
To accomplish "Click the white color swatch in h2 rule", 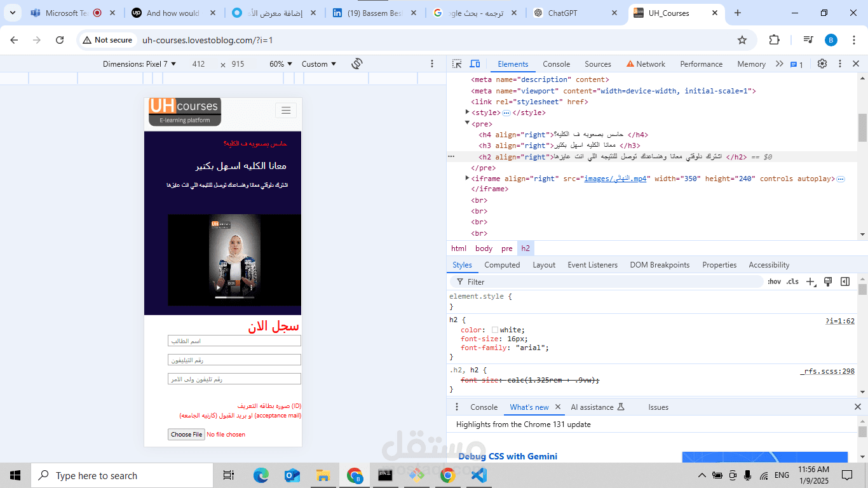I will (495, 330).
